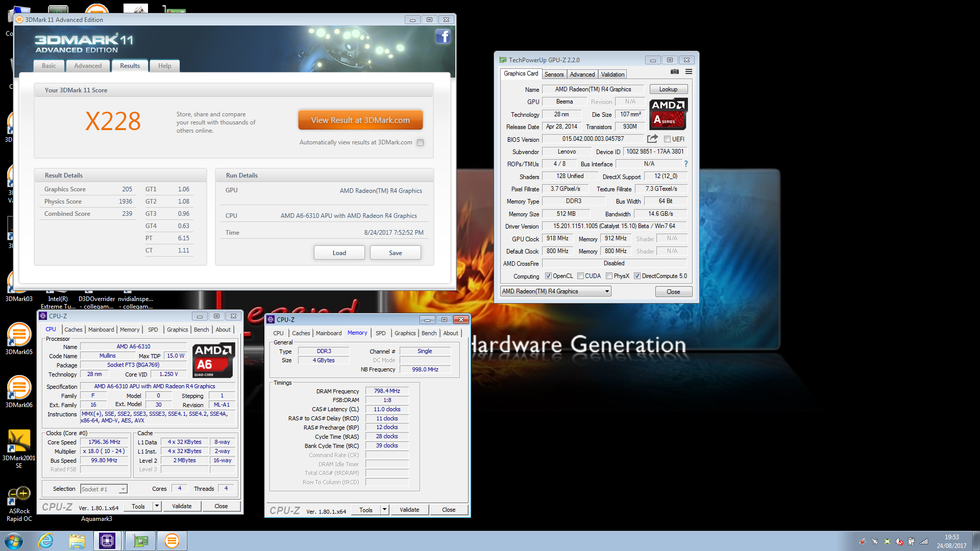Open the 3DMark05 desktop shortcut

19,338
